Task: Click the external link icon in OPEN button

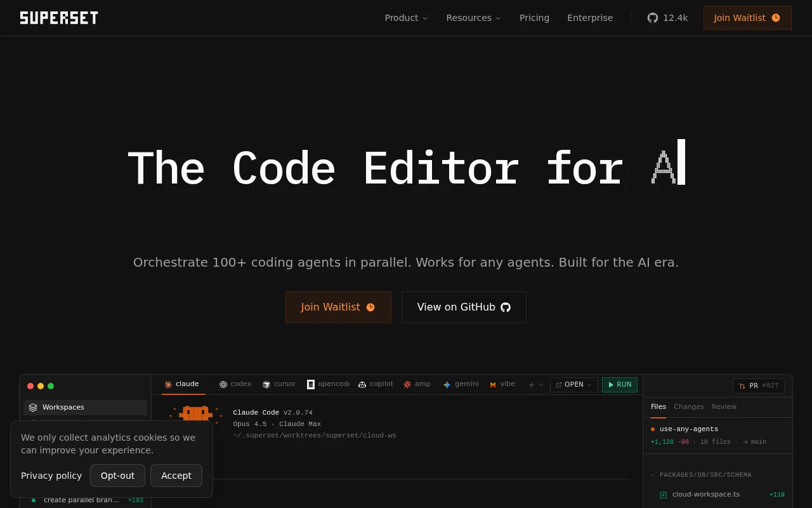Action: tap(559, 385)
